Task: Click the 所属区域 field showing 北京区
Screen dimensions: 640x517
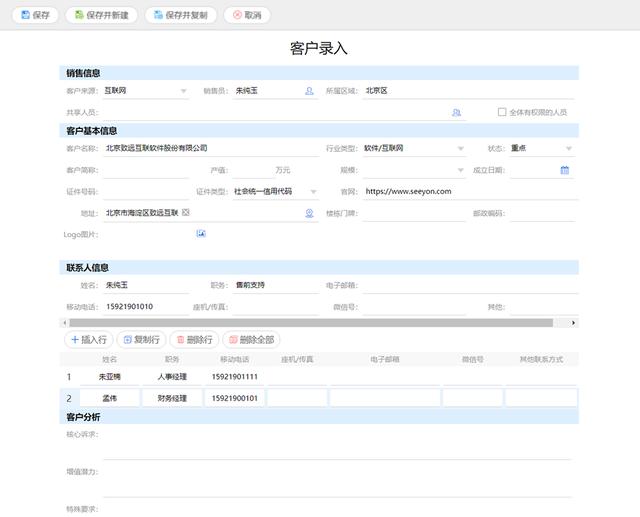Action: pyautogui.click(x=469, y=91)
